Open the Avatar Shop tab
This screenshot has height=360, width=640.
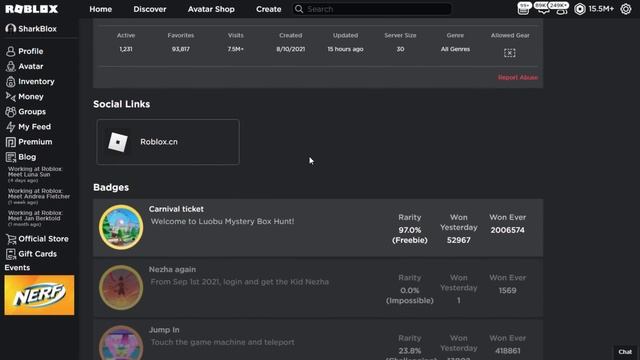211,9
